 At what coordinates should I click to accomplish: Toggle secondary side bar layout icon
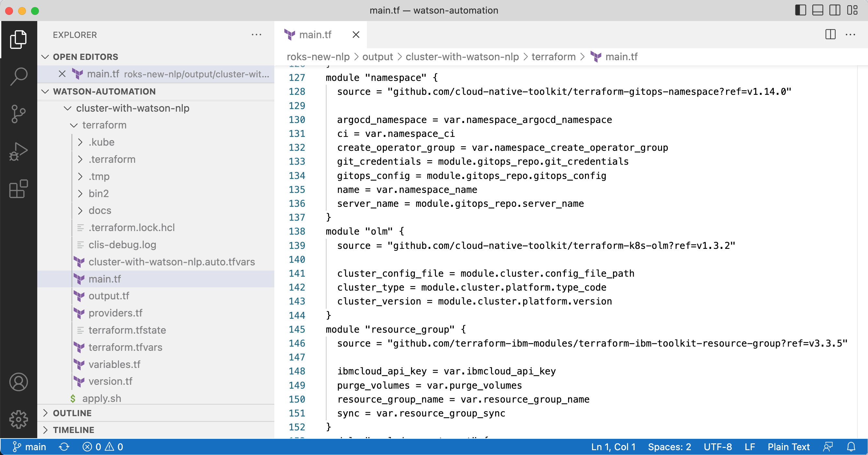[x=835, y=10]
